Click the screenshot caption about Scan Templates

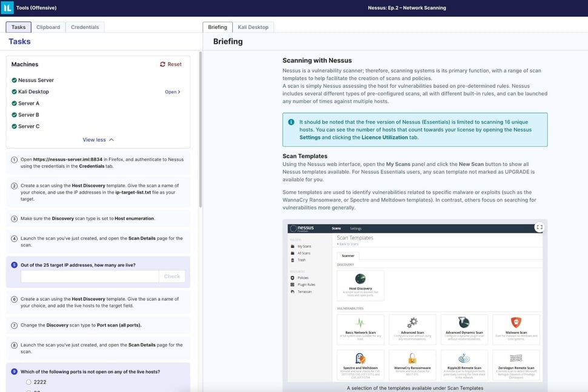415,388
